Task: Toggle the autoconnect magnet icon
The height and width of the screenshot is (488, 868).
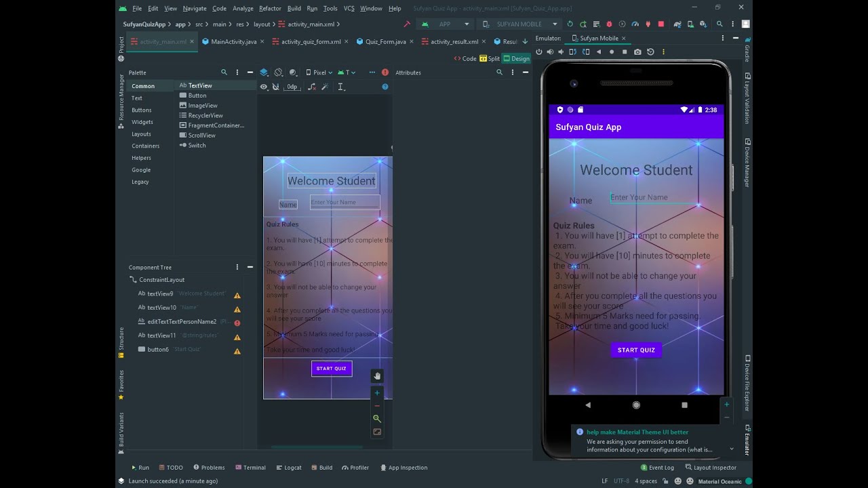Action: coord(275,87)
